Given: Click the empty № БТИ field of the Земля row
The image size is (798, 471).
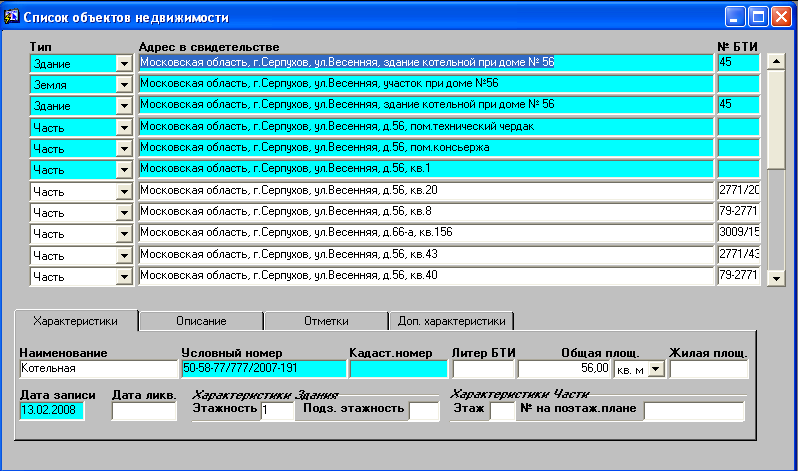Looking at the screenshot, I should pyautogui.click(x=738, y=84).
